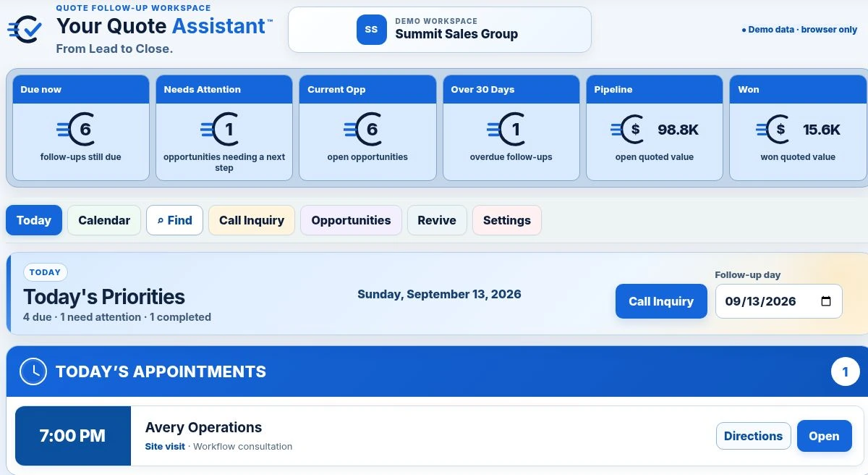Open the Current Opp stat card header
868x475 pixels.
(x=367, y=90)
